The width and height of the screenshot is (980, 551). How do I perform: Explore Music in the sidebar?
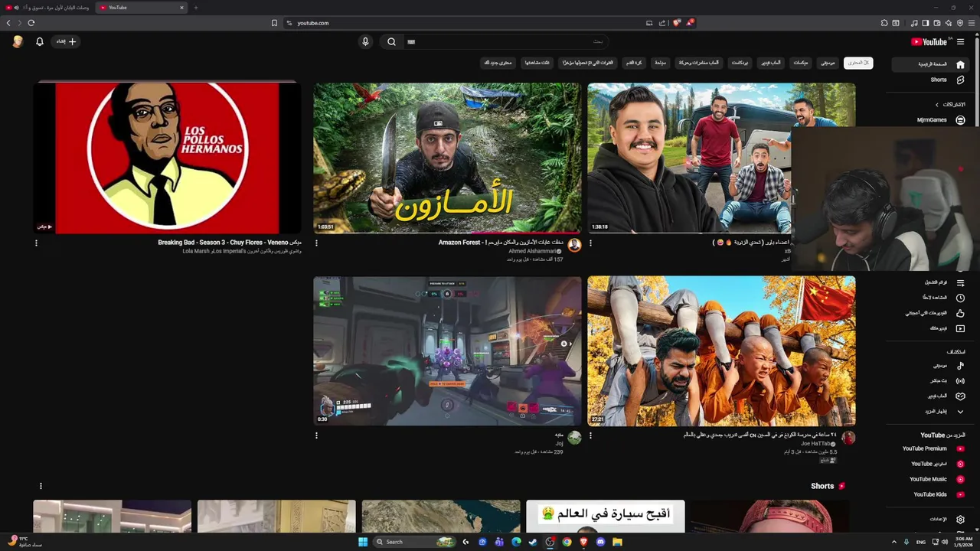pos(932,366)
